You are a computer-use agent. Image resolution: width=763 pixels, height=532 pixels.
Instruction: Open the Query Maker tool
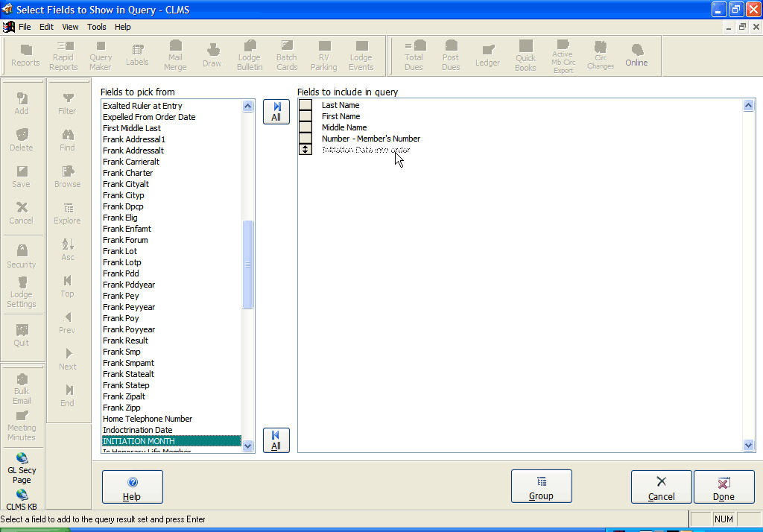(101, 56)
